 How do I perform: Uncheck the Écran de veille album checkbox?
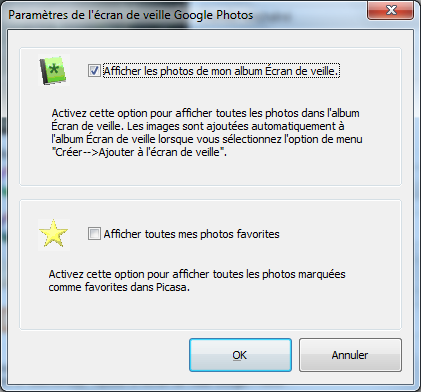tap(94, 71)
